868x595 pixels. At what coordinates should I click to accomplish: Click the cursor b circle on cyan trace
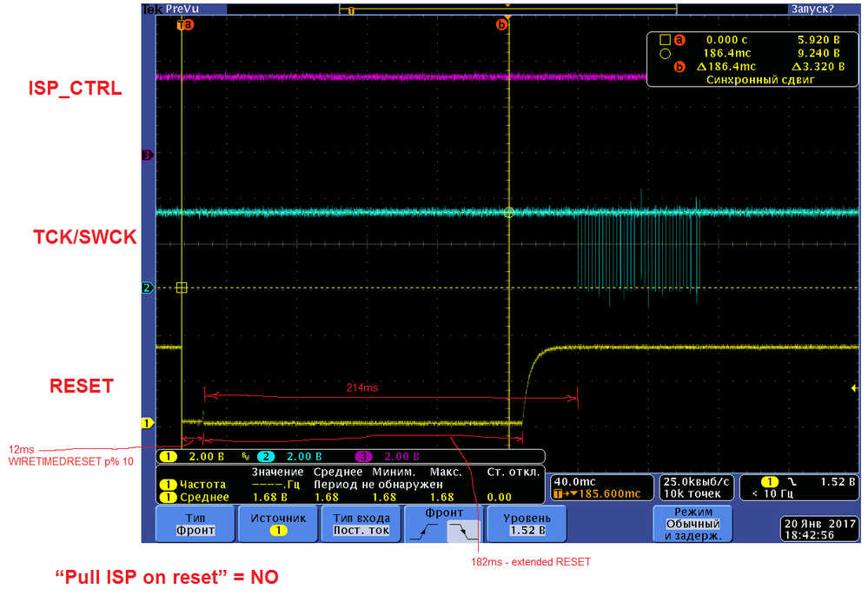[509, 212]
